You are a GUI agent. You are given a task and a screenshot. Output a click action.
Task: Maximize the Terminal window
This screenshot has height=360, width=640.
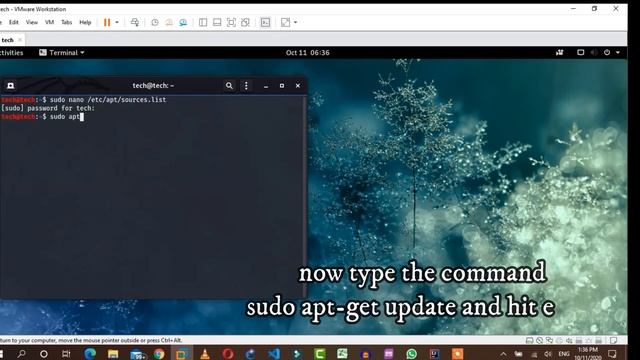point(282,86)
